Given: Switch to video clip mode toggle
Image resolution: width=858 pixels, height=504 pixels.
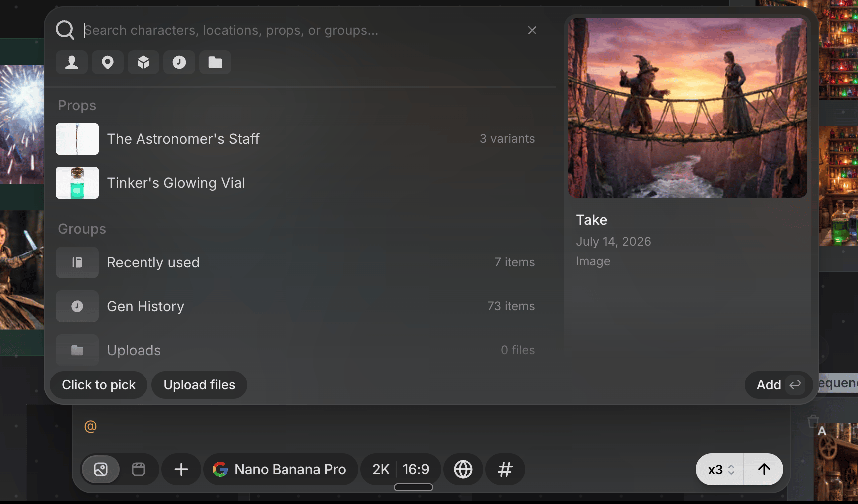Looking at the screenshot, I should point(139,469).
